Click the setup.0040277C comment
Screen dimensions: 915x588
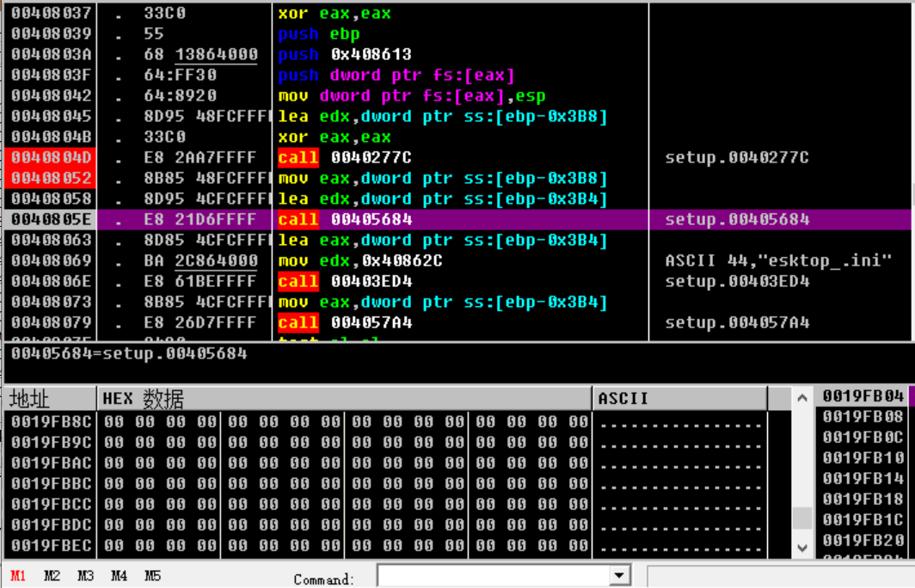point(738,157)
